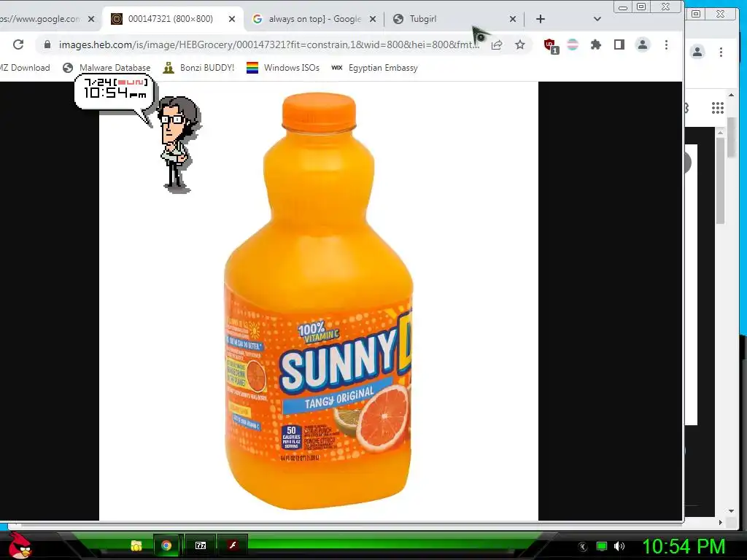The image size is (747, 560).
Task: Click the Angry Birds start button
Action: point(19,545)
